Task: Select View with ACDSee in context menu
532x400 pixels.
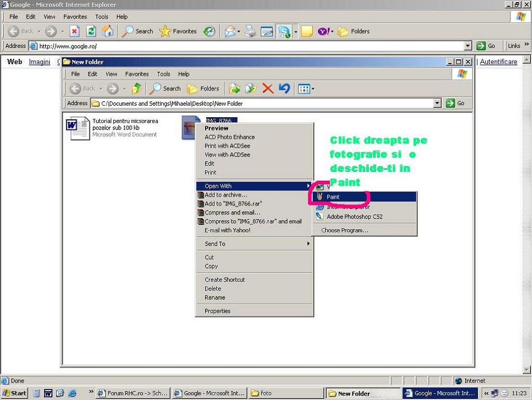Action: pyautogui.click(x=254, y=155)
